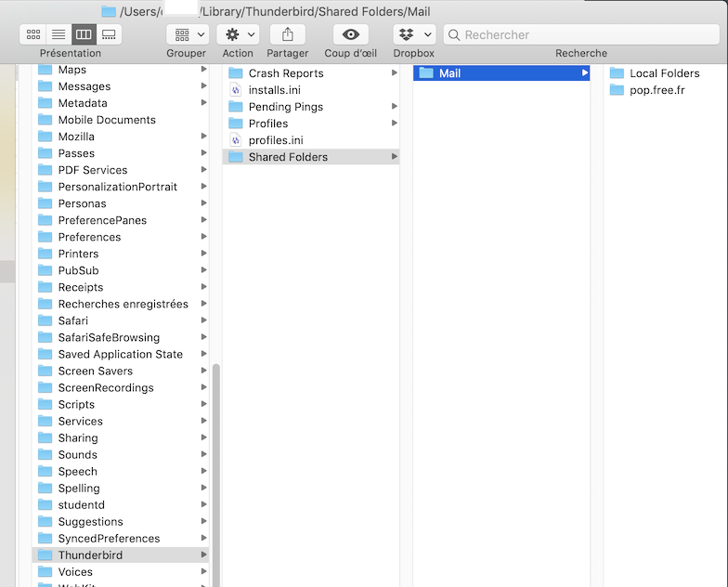Expand the PreferencePanes arrow

click(x=203, y=219)
